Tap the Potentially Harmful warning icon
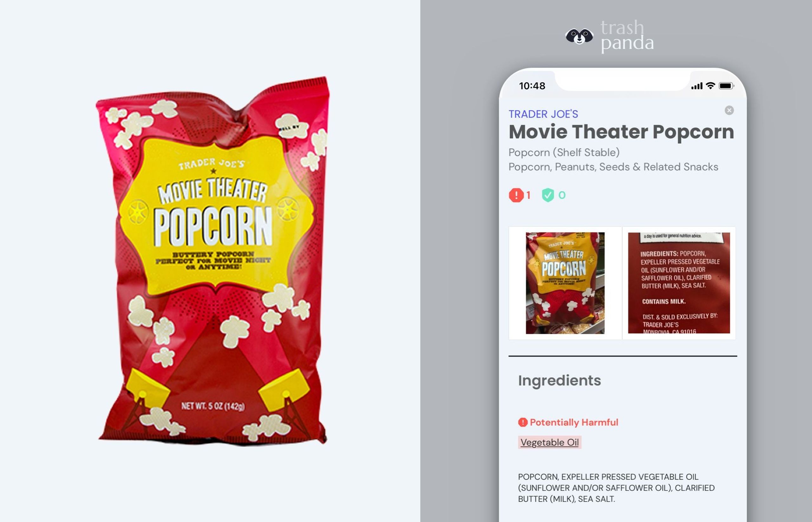Screen dimensions: 812x522 coord(523,422)
